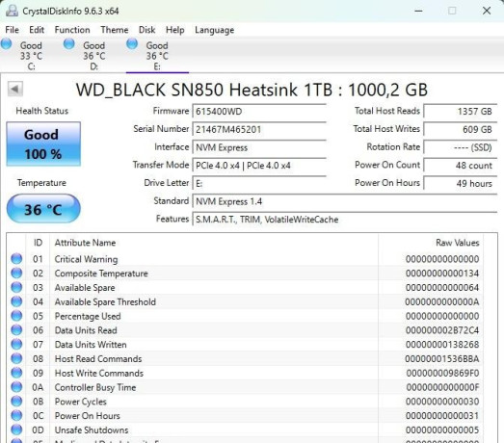Click the Firmware field 615400WD

coord(259,112)
